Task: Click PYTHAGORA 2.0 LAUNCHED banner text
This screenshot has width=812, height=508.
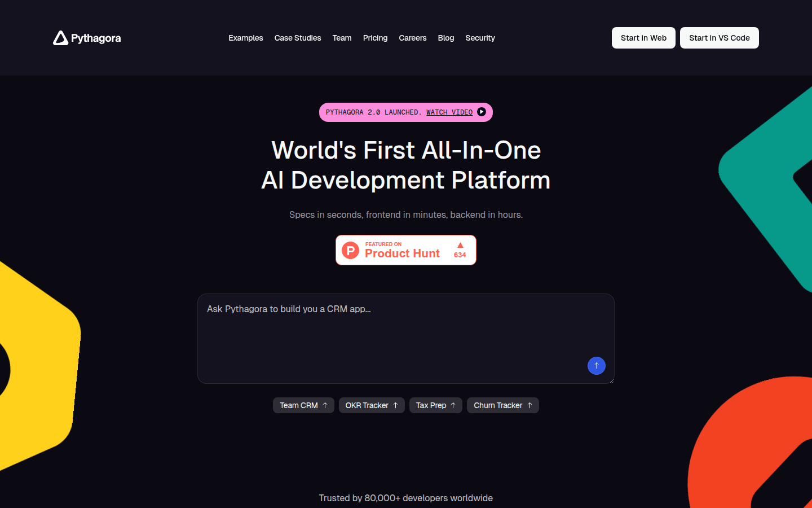Action: tap(373, 112)
